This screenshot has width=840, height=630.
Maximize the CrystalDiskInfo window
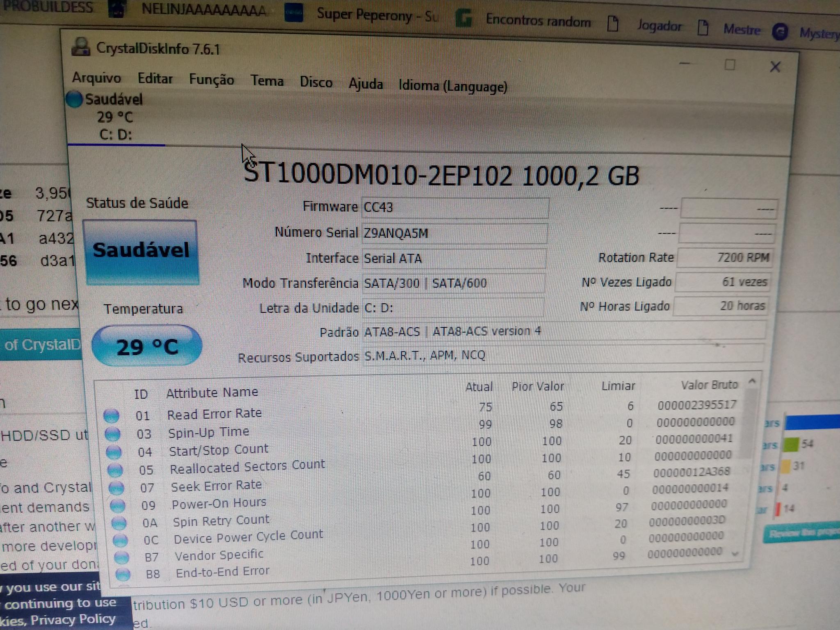click(730, 65)
